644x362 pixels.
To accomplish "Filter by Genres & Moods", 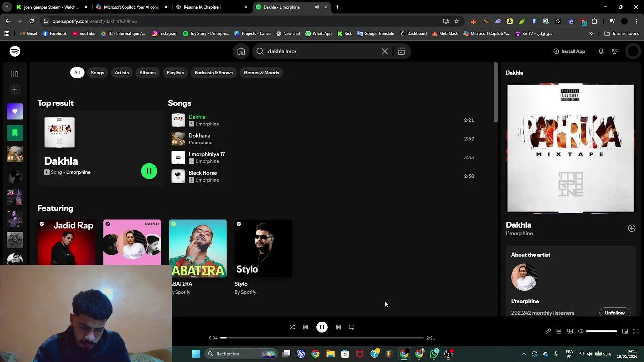I will point(261,73).
